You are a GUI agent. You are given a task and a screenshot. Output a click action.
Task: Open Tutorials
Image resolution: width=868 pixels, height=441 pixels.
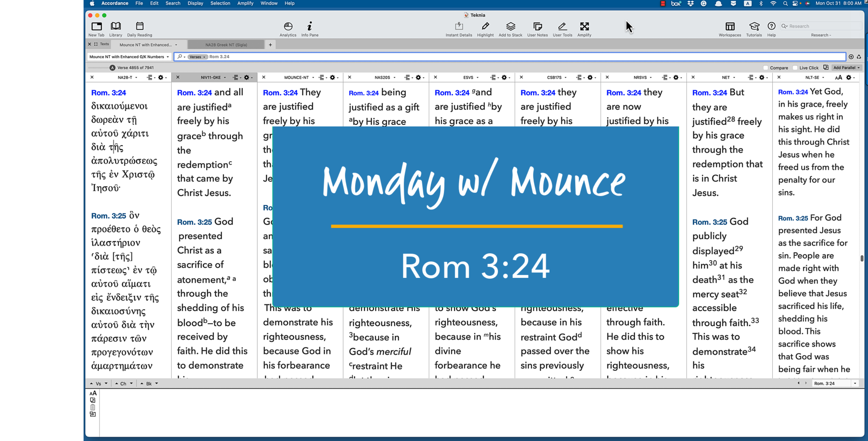click(754, 29)
